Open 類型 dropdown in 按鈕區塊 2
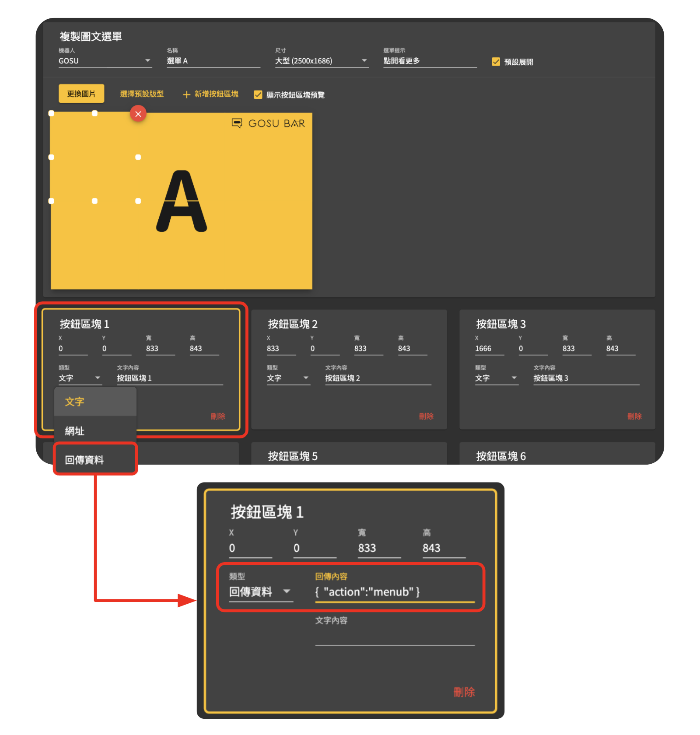The height and width of the screenshot is (735, 700). (x=288, y=378)
